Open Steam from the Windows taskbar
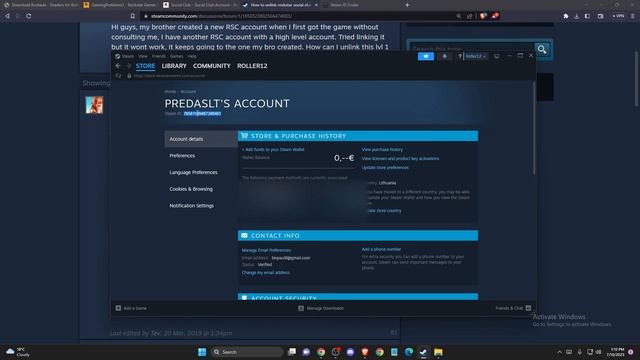The image size is (640, 360). pyautogui.click(x=423, y=352)
